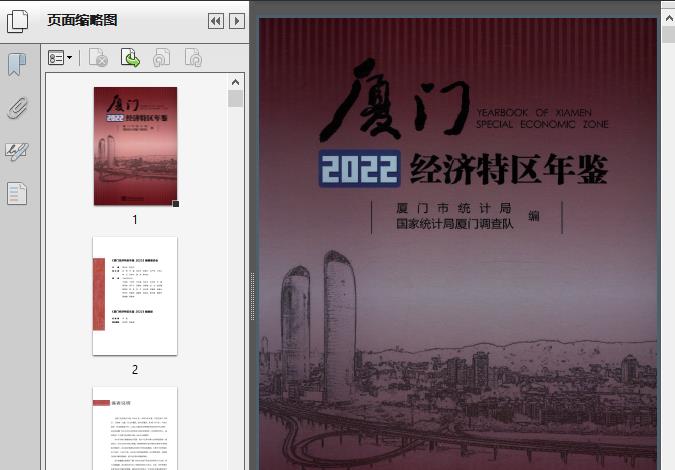675x470 pixels.
Task: Click the '2022' badge on cover
Action: pyautogui.click(x=359, y=168)
